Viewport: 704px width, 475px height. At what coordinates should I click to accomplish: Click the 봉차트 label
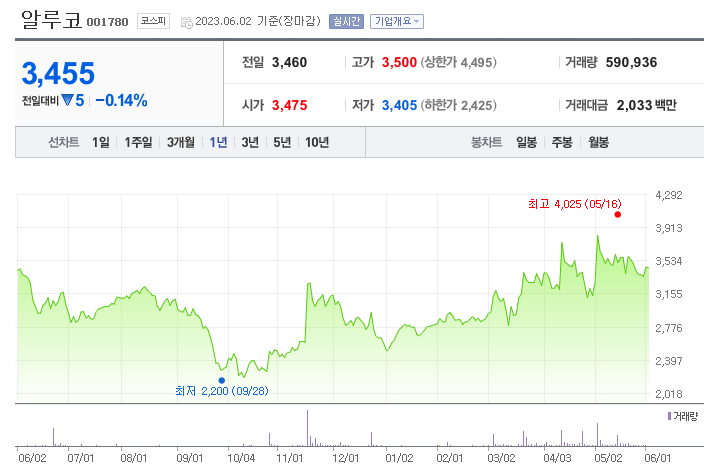pos(486,142)
